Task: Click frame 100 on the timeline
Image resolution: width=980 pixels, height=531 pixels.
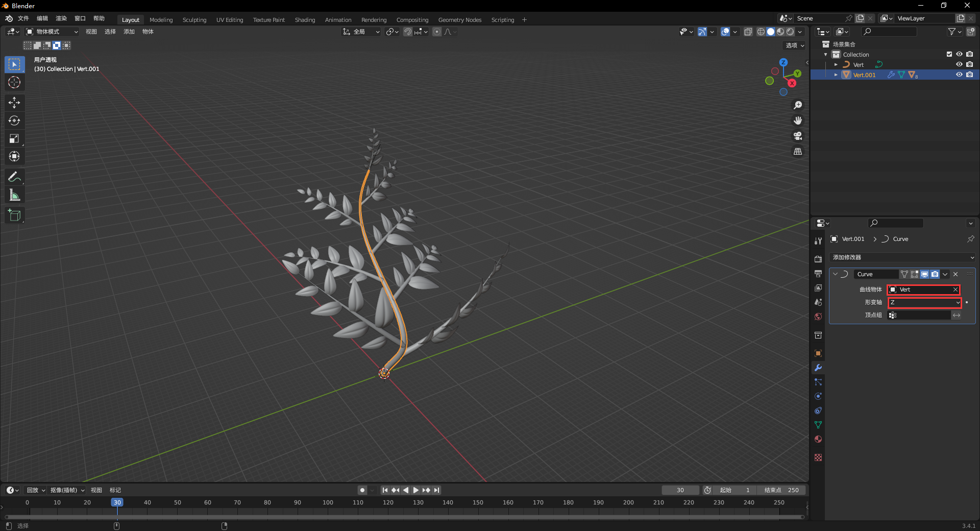Action: [328, 503]
